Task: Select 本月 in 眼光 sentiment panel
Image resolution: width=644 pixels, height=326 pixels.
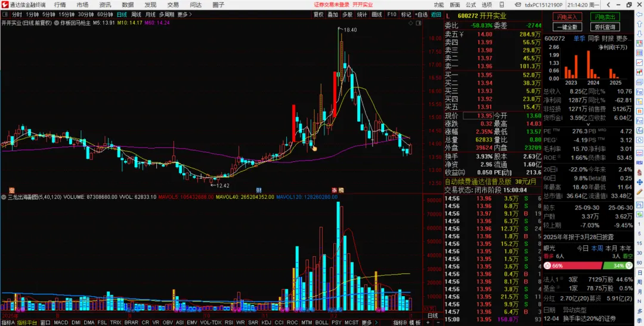Action: click(x=611, y=248)
